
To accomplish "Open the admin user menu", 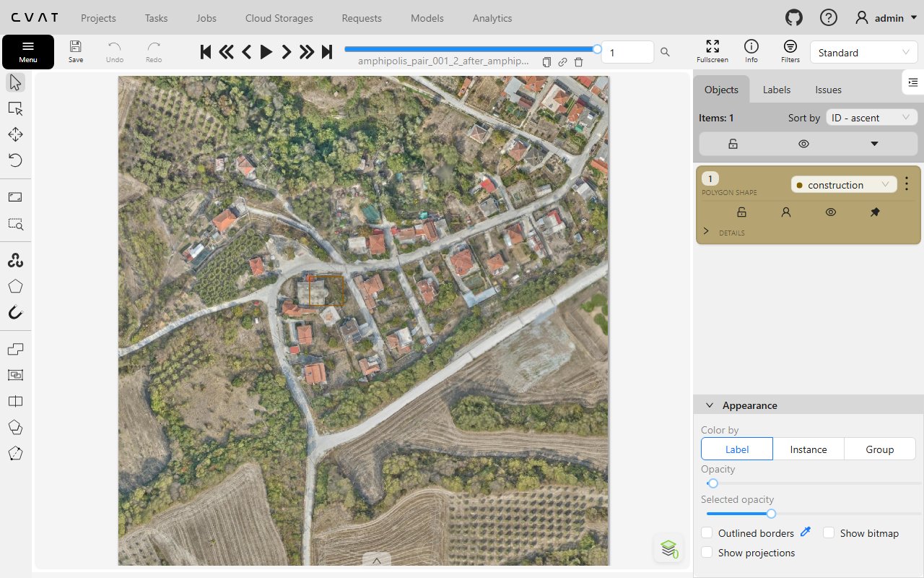I will pyautogui.click(x=886, y=18).
